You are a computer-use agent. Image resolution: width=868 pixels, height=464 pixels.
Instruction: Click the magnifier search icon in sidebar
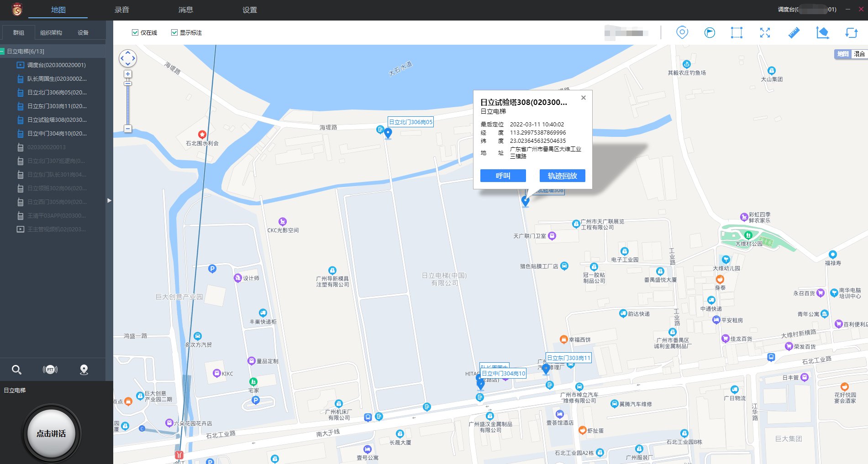(16, 370)
